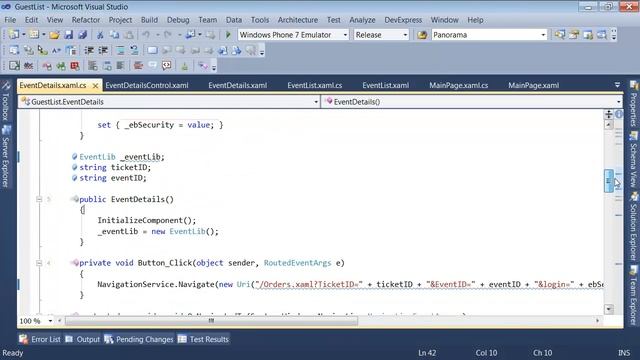
Task: Open the Architecture menu
Action: tap(298, 20)
